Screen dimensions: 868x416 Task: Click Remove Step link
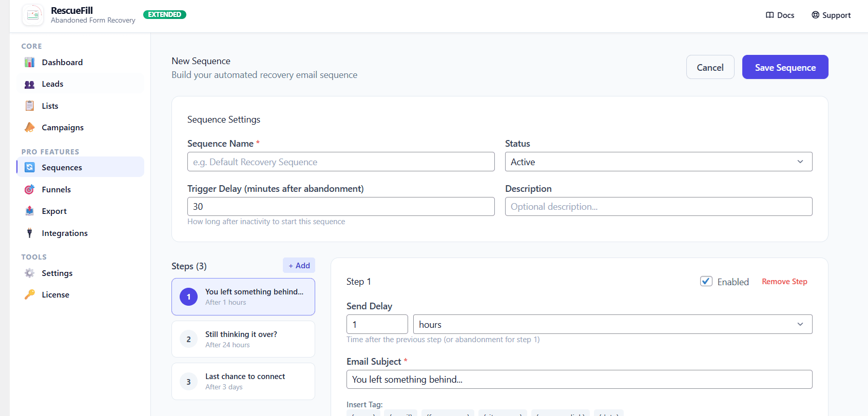click(784, 282)
